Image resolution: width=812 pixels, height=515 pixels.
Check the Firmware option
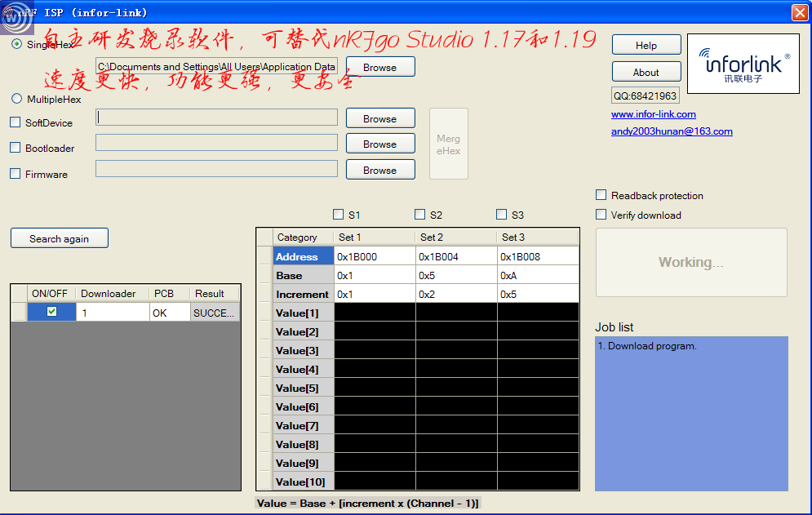pyautogui.click(x=16, y=174)
